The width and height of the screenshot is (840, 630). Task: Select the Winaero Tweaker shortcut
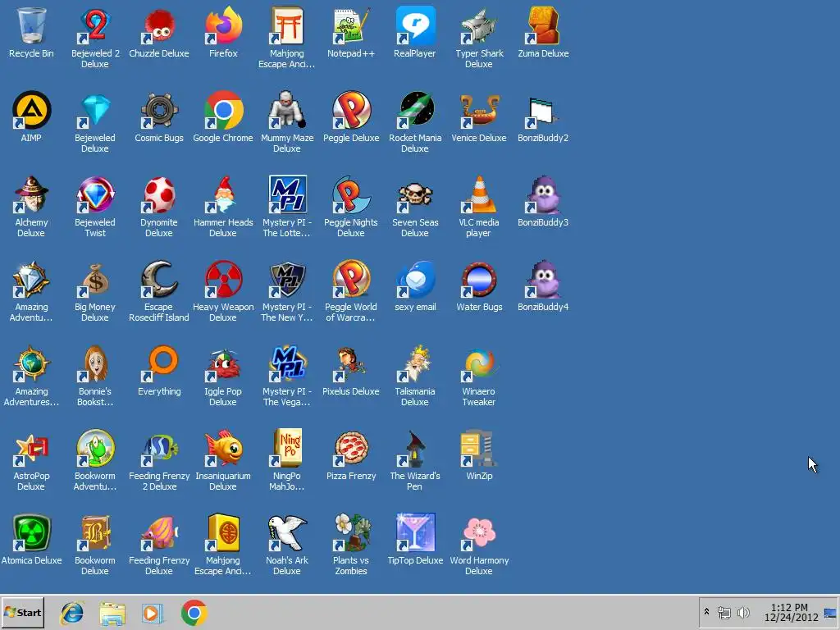pos(479,363)
